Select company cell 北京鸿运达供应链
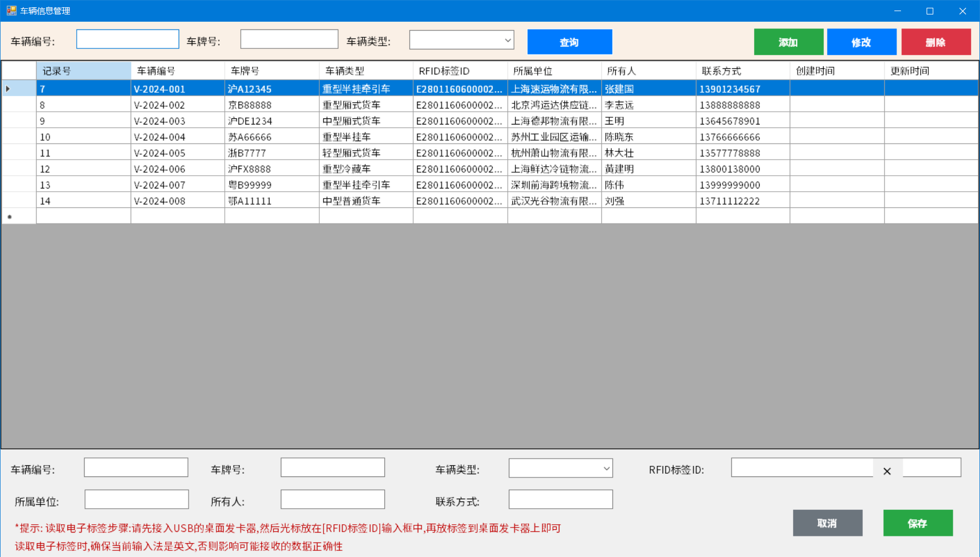Image resolution: width=980 pixels, height=557 pixels. (555, 105)
